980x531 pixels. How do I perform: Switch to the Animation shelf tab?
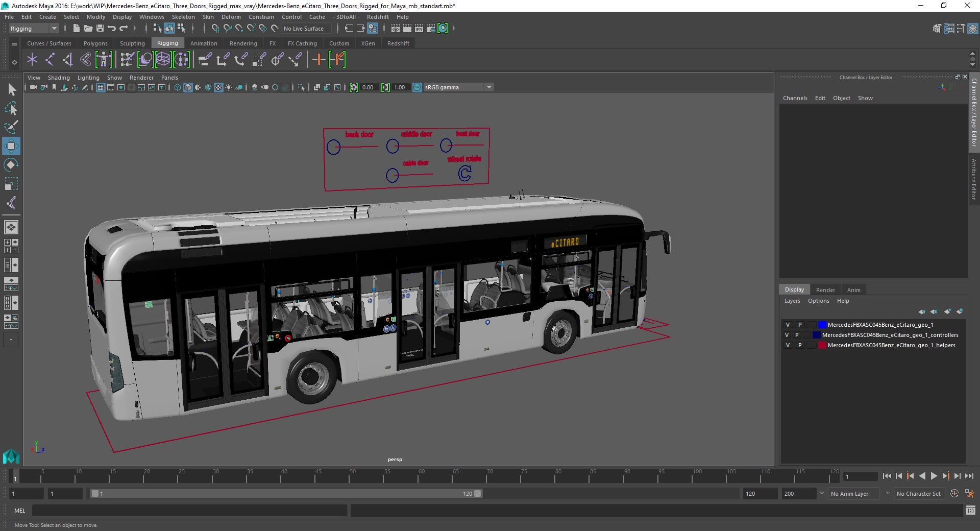204,43
